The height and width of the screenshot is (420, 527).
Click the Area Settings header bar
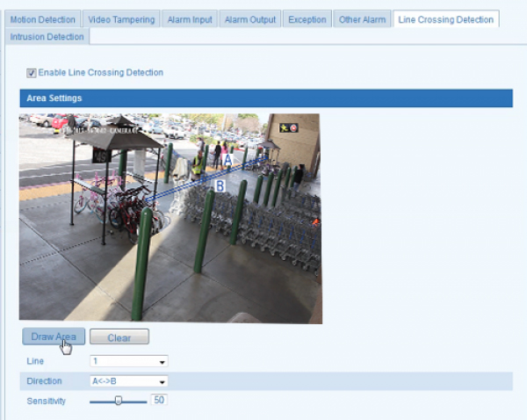tap(265, 98)
